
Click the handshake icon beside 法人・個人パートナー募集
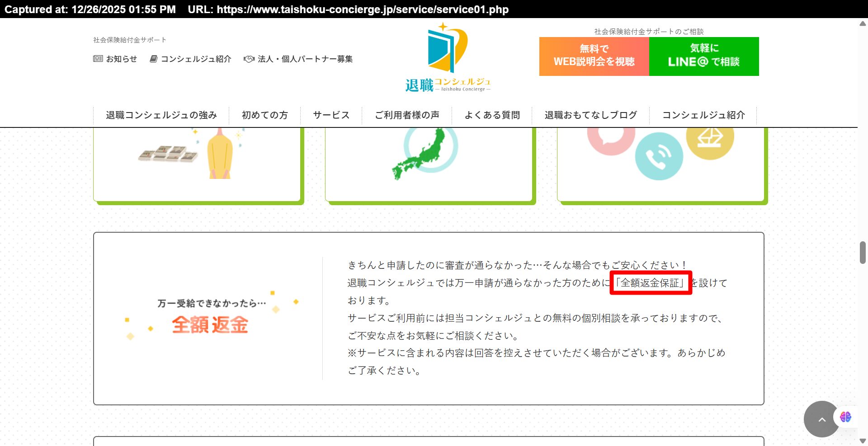[x=249, y=59]
